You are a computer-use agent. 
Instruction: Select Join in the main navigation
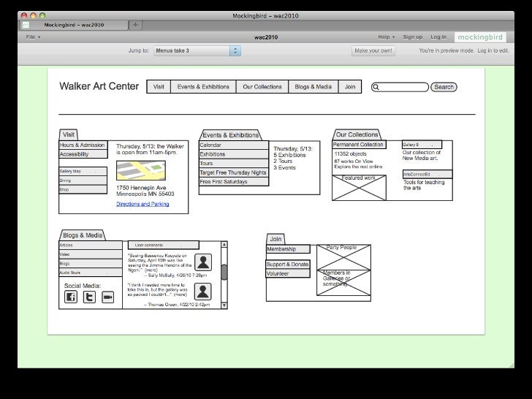(x=350, y=86)
